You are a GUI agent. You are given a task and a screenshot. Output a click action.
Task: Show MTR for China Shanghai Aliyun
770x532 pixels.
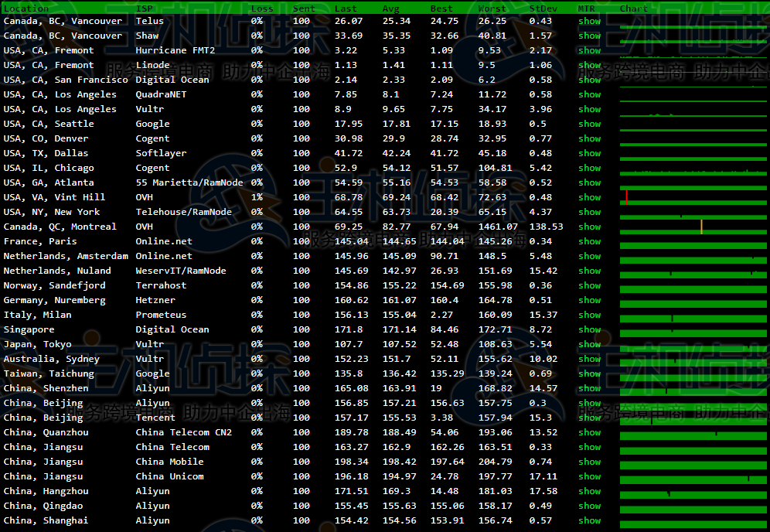tap(589, 520)
